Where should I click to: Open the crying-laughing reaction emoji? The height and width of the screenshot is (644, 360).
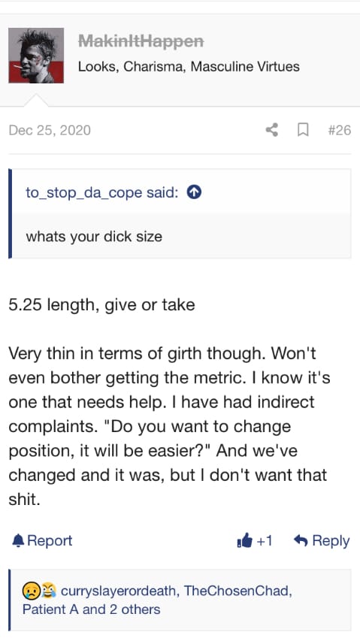coord(47,591)
